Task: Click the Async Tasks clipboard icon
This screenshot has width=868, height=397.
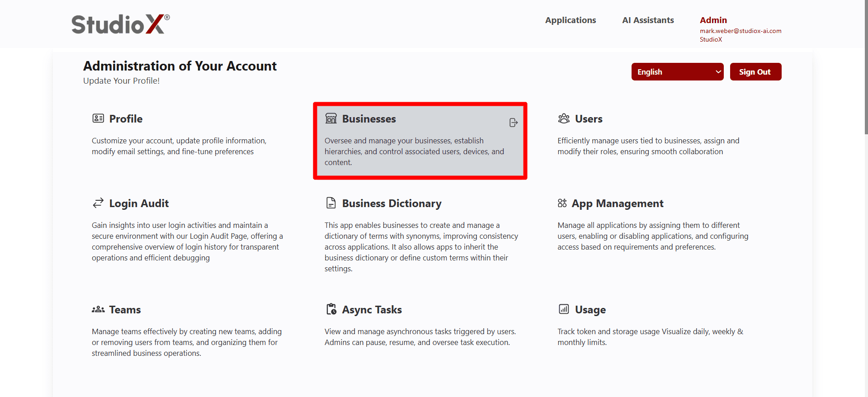Action: [x=331, y=309]
